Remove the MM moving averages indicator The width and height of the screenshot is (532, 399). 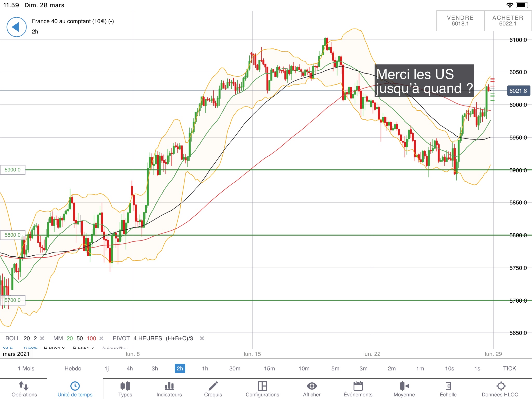[102, 338]
